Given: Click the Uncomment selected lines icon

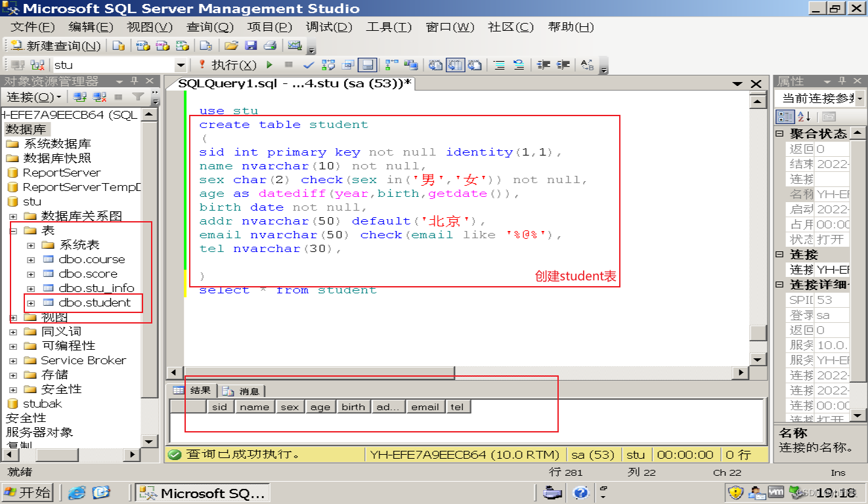Looking at the screenshot, I should 519,65.
